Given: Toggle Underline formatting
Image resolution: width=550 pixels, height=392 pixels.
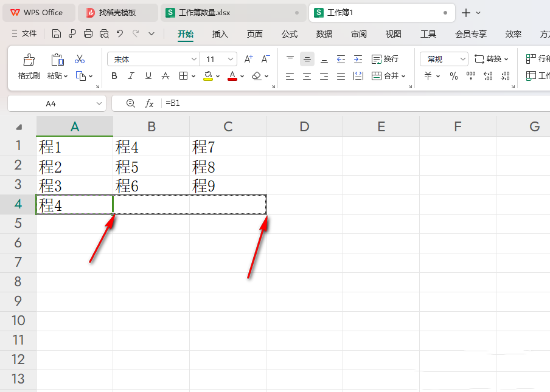Looking at the screenshot, I should point(148,76).
